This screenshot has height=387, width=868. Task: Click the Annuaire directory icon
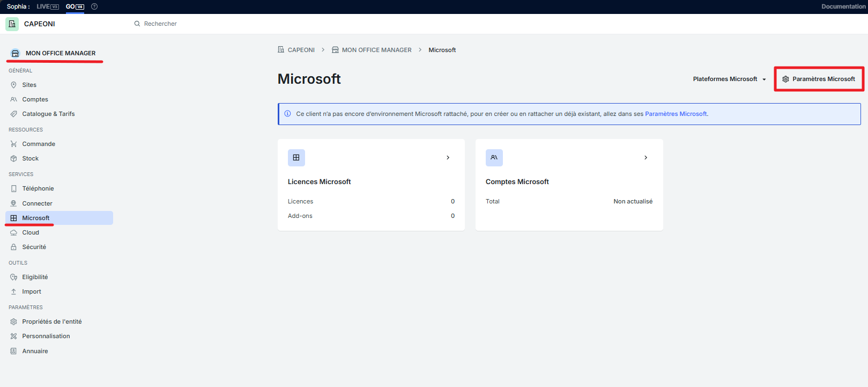click(x=14, y=351)
